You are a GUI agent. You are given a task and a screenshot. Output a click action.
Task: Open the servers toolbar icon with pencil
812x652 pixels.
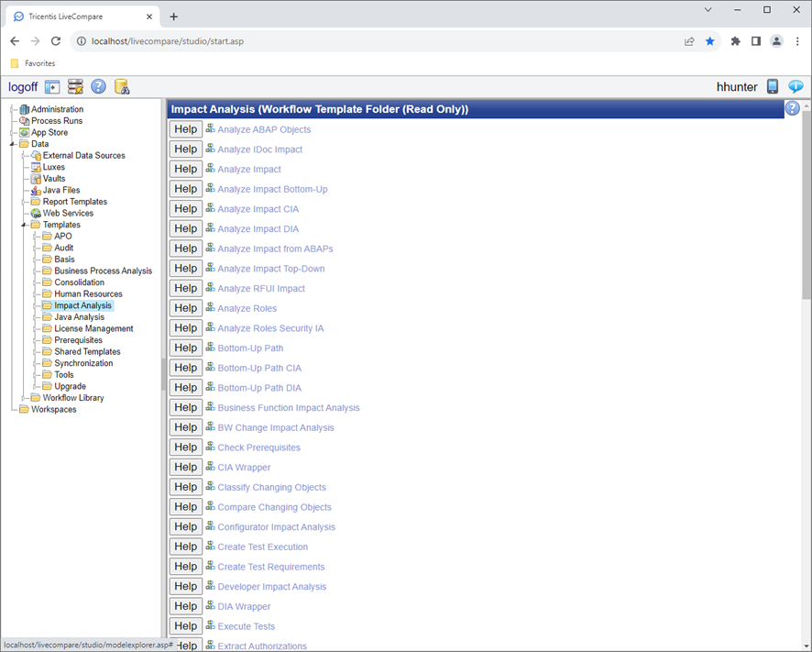tap(75, 87)
